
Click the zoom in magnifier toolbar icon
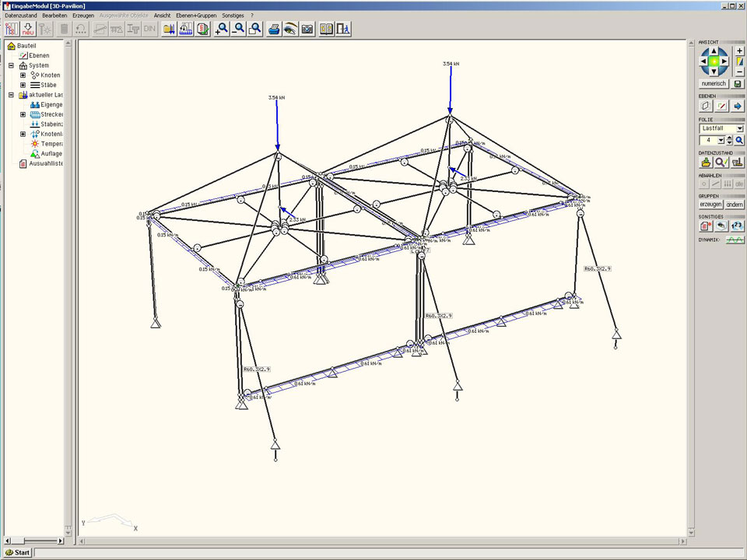click(222, 29)
